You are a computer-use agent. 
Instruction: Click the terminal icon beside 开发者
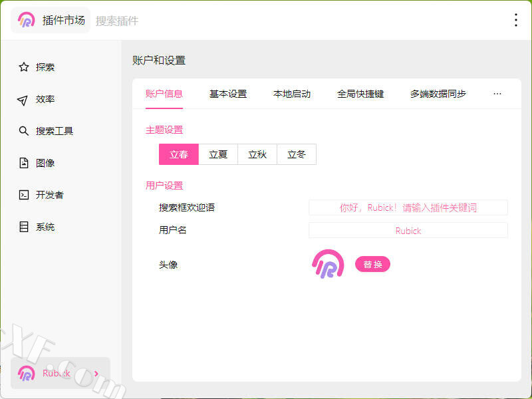click(x=24, y=195)
